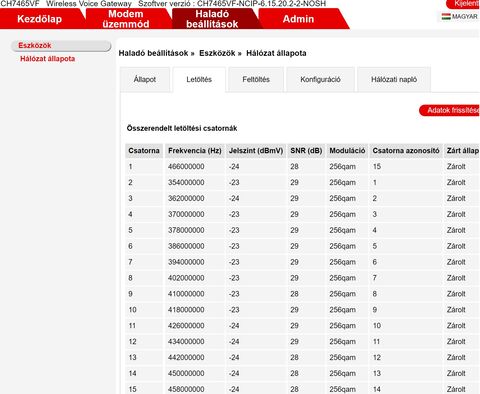Click the Moduláció column header
Image resolution: width=480 pixels, height=394 pixels.
click(347, 151)
